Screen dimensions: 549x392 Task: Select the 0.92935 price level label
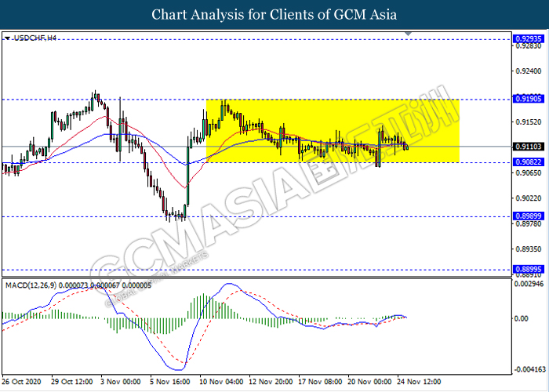click(529, 39)
